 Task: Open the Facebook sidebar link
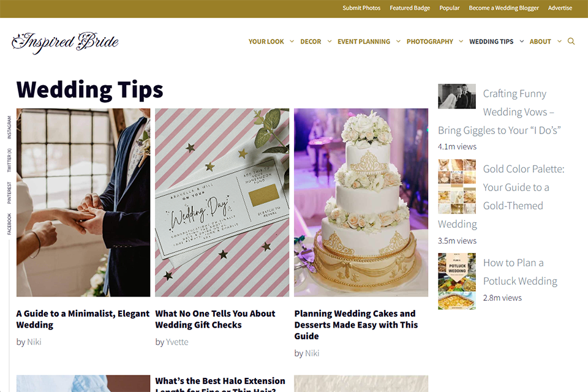click(9, 224)
